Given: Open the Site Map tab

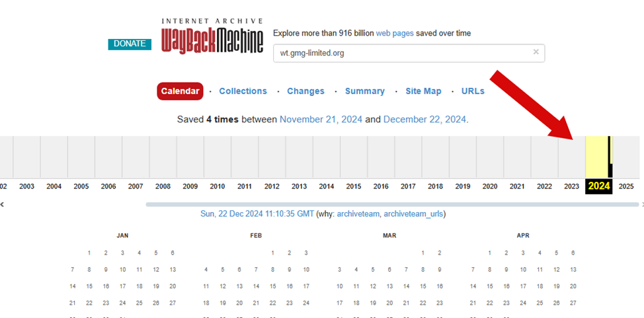Looking at the screenshot, I should pos(423,91).
